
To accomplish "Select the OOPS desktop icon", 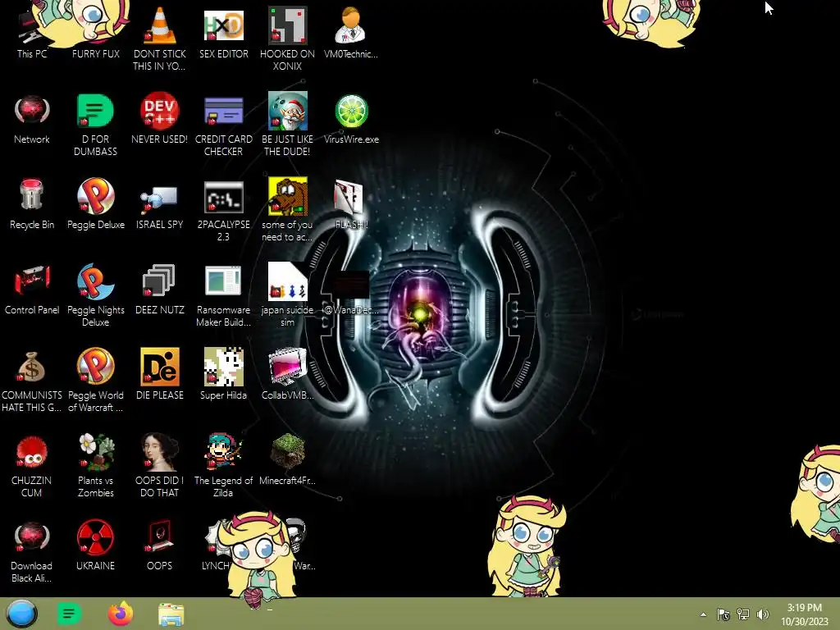I will pyautogui.click(x=160, y=545).
